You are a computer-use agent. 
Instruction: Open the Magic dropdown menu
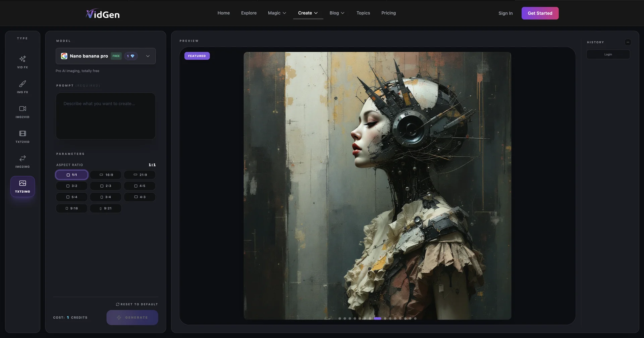tap(277, 13)
